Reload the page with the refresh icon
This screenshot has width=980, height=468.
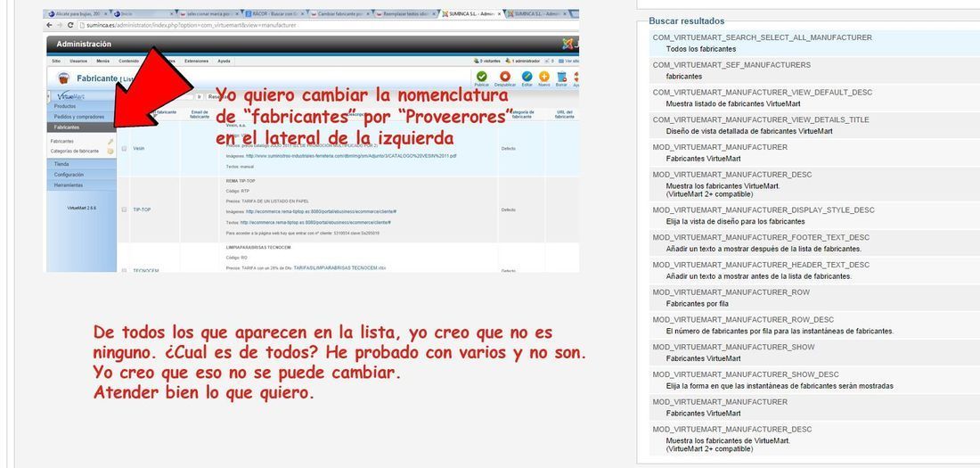point(70,25)
